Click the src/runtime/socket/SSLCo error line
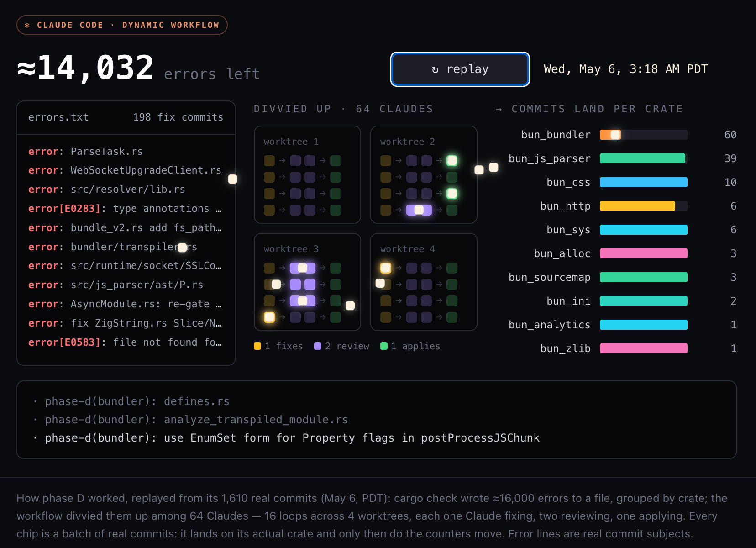Screen dimensions: 756x548 (125, 266)
